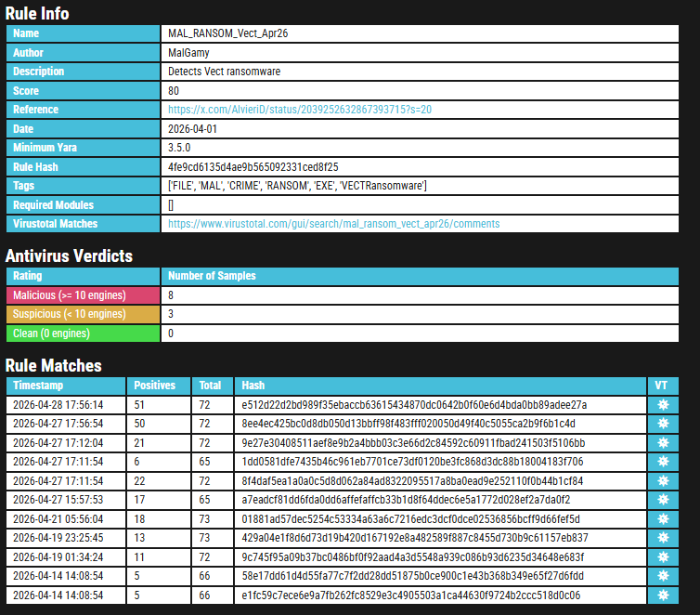Click rule hash 4fe9cd6135d4ae9b565092331ced8f25
Image resolution: width=700 pixels, height=615 pixels.
(253, 167)
